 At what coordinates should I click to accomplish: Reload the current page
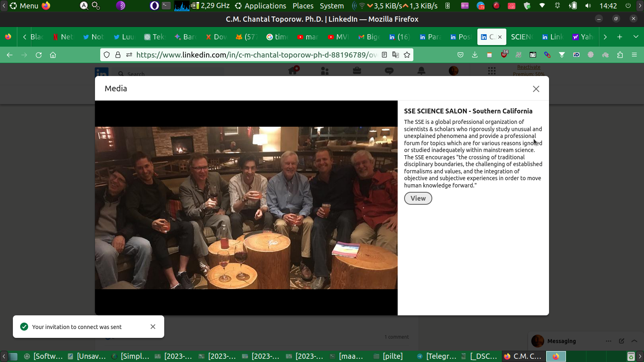[39, 55]
